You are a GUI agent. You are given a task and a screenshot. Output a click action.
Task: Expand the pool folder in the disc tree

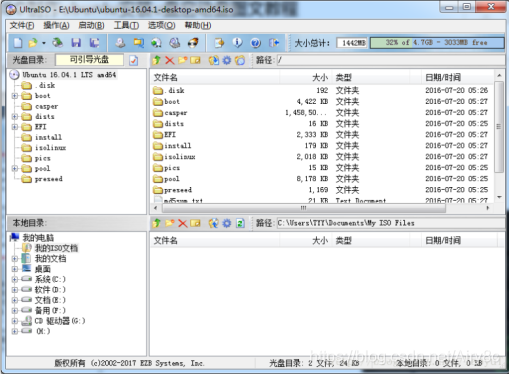pos(15,169)
